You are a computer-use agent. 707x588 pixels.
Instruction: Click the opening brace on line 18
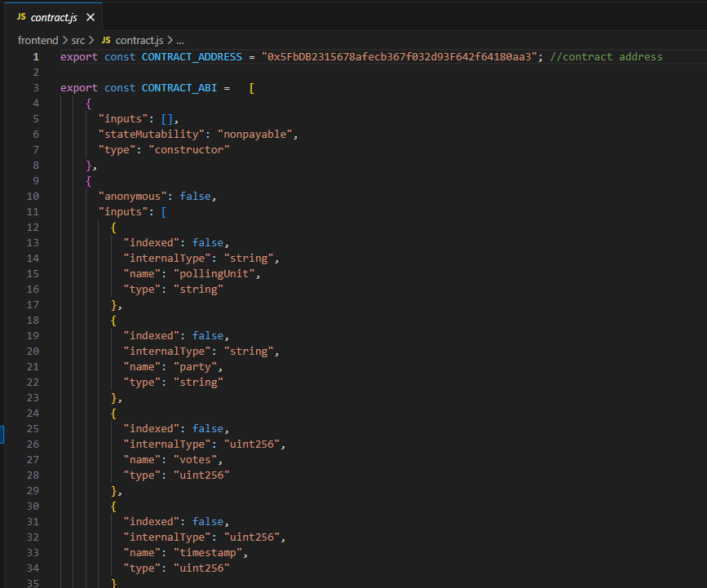coord(113,321)
